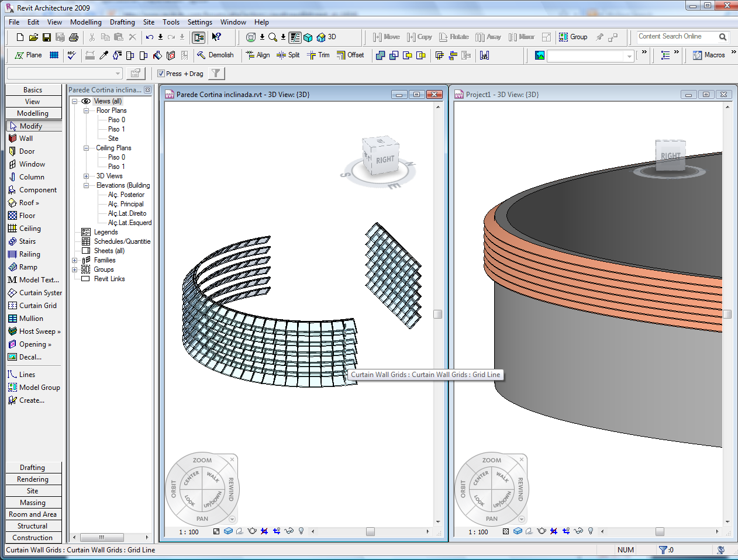
Task: Select the Mullion tool
Action: coord(31,319)
